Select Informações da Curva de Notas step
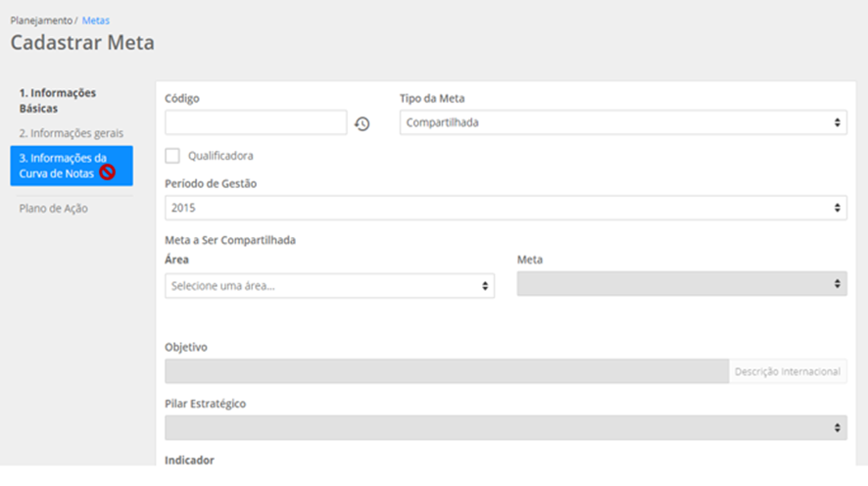Viewport: 868px width, 486px height. [64, 166]
